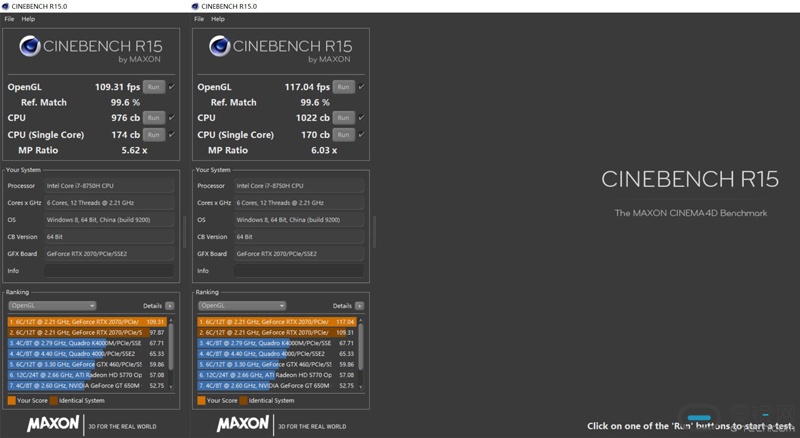
Task: Run CPU Single Core test in left window
Action: click(x=154, y=135)
